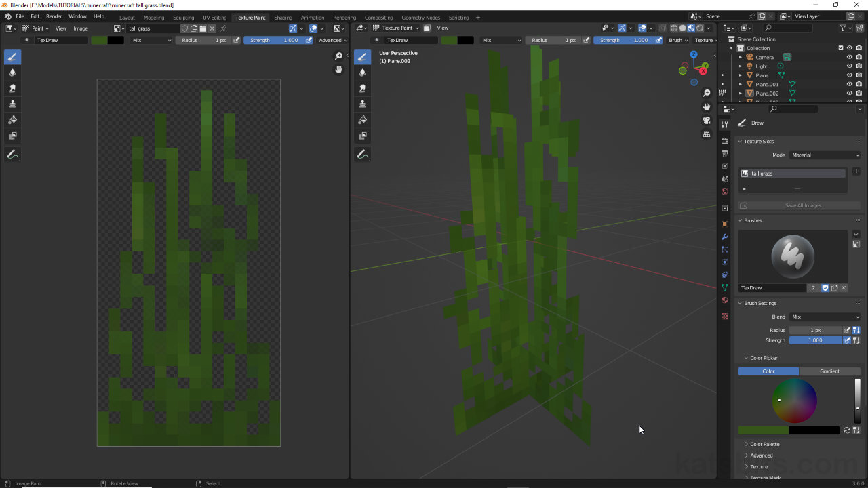
Task: Switch perspective/orthographic grid icon in viewport
Action: tap(707, 134)
